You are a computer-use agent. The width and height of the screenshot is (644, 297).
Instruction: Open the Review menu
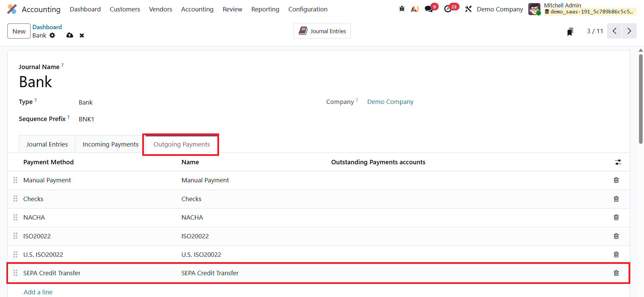coord(232,9)
